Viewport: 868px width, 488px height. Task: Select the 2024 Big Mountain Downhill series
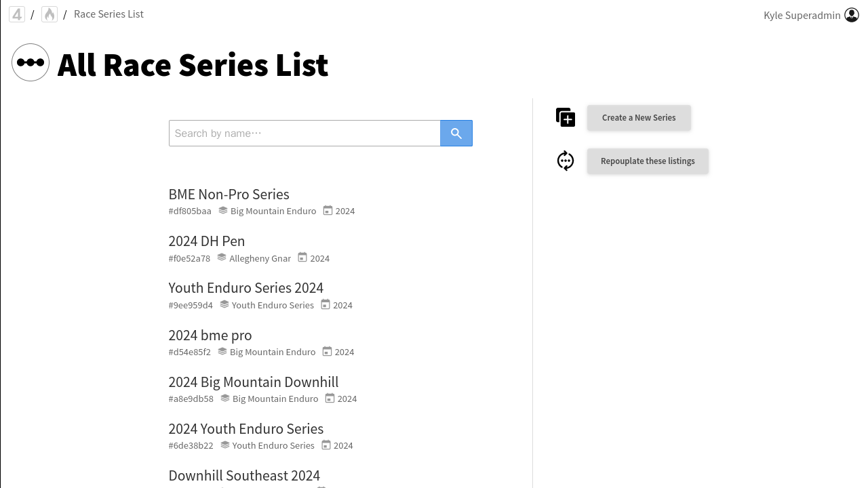[253, 382]
